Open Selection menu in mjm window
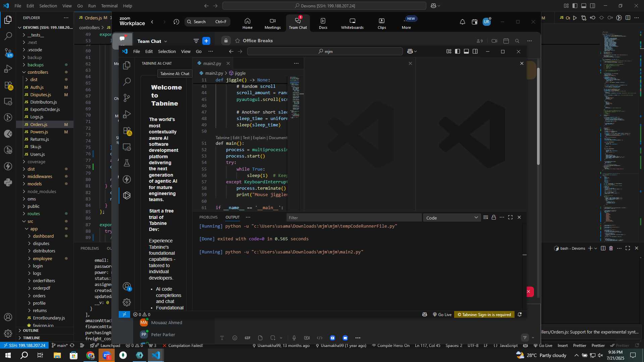644x362 pixels. [x=167, y=51]
